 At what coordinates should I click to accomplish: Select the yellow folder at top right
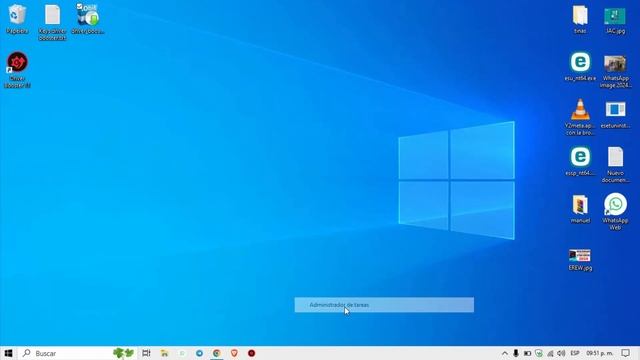point(580,19)
